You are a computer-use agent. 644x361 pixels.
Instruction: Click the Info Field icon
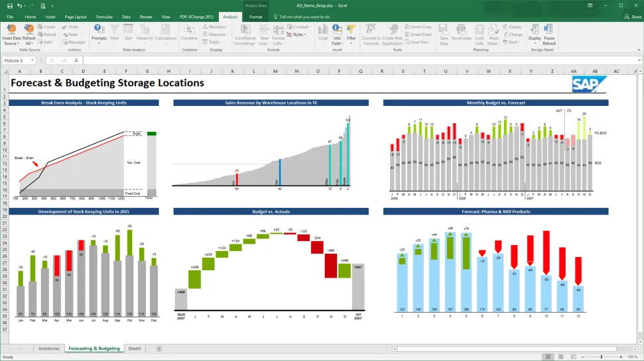click(x=337, y=32)
